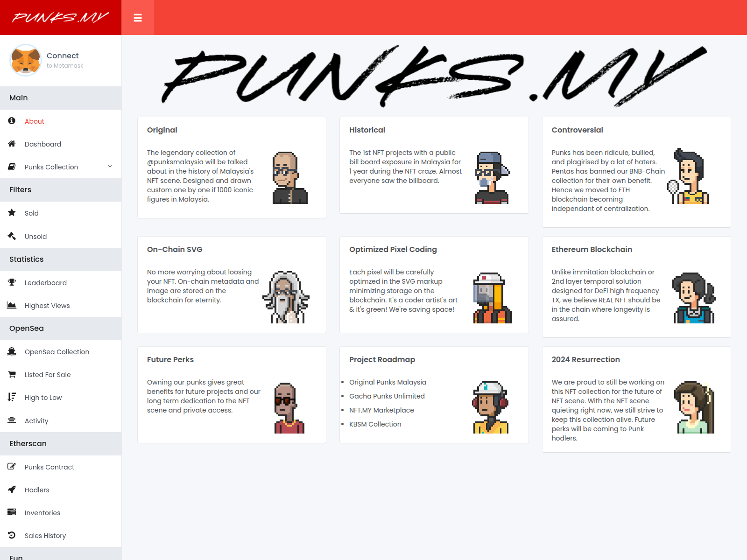Click the About info circle icon
The width and height of the screenshot is (747, 560).
[x=12, y=121]
